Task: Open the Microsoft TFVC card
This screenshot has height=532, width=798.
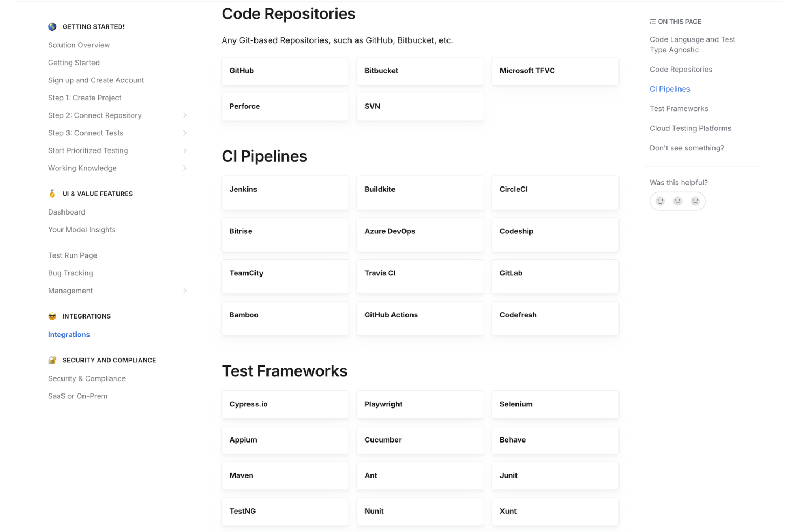Action: (x=555, y=71)
